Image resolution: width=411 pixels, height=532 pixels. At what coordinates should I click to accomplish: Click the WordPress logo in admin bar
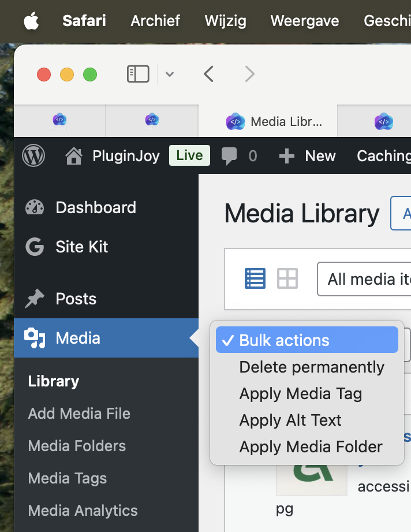point(33,155)
